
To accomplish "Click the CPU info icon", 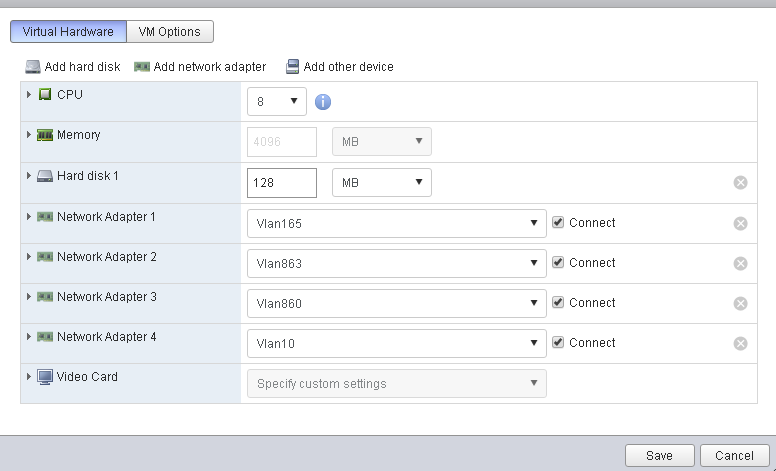I will (x=323, y=101).
